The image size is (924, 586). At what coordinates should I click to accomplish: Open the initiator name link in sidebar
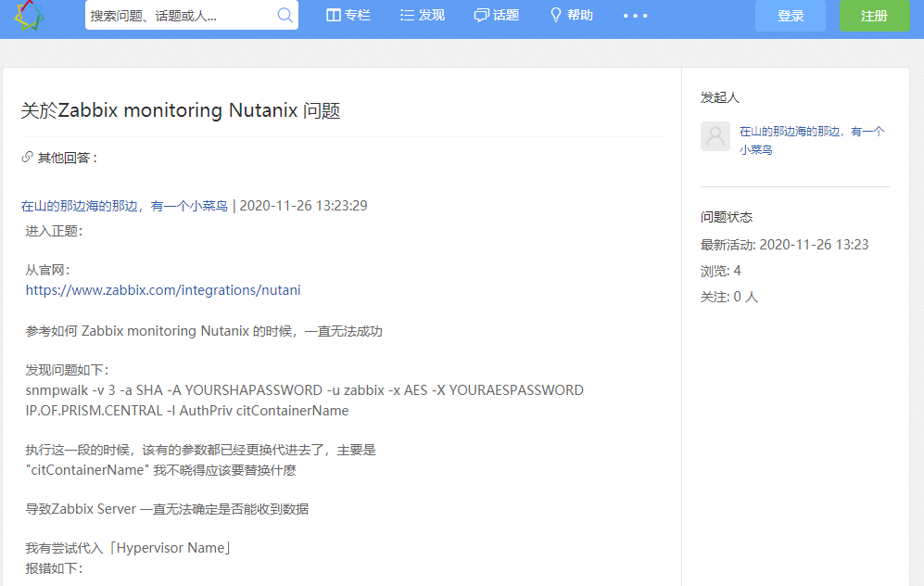(x=812, y=140)
